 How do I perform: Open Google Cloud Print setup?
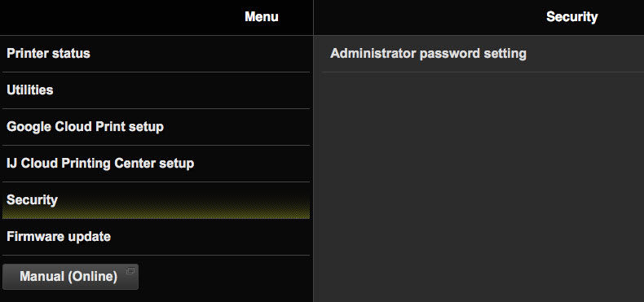click(156, 127)
